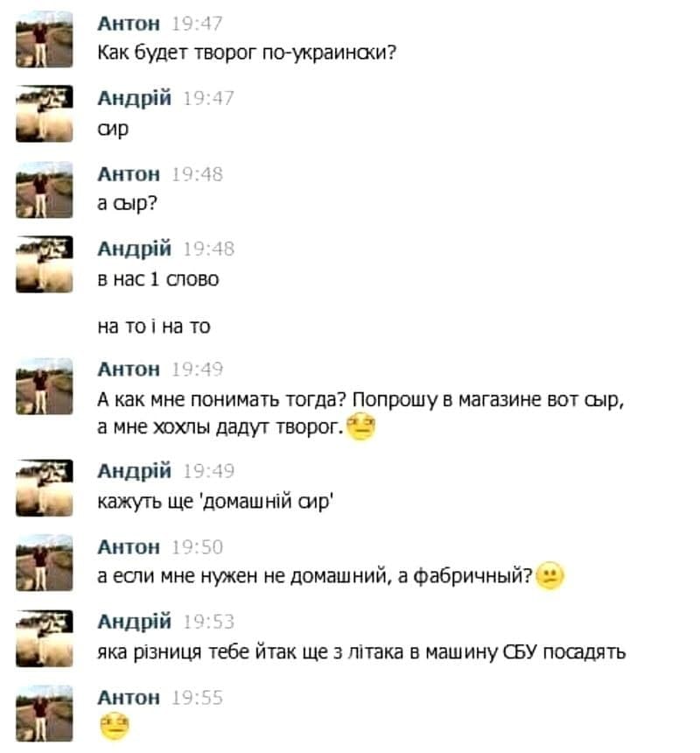Click the lone emoji in the 19:55 message
Screen dimensions: 700x753
(115, 726)
